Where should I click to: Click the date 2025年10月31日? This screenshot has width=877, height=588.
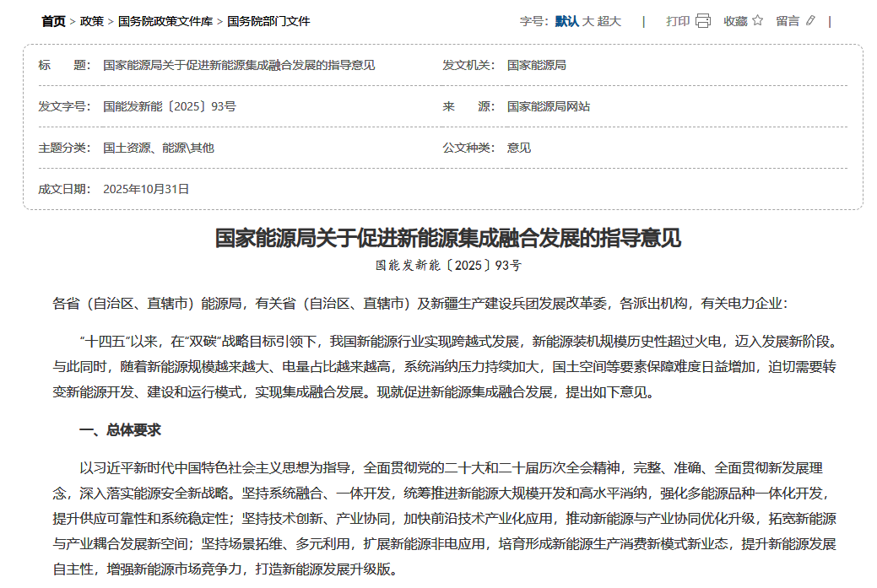pos(146,189)
